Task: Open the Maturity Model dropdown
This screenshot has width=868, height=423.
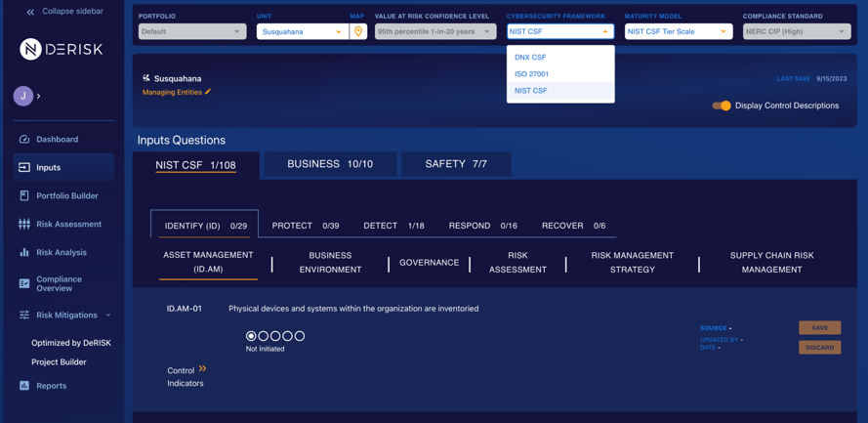Action: point(679,31)
